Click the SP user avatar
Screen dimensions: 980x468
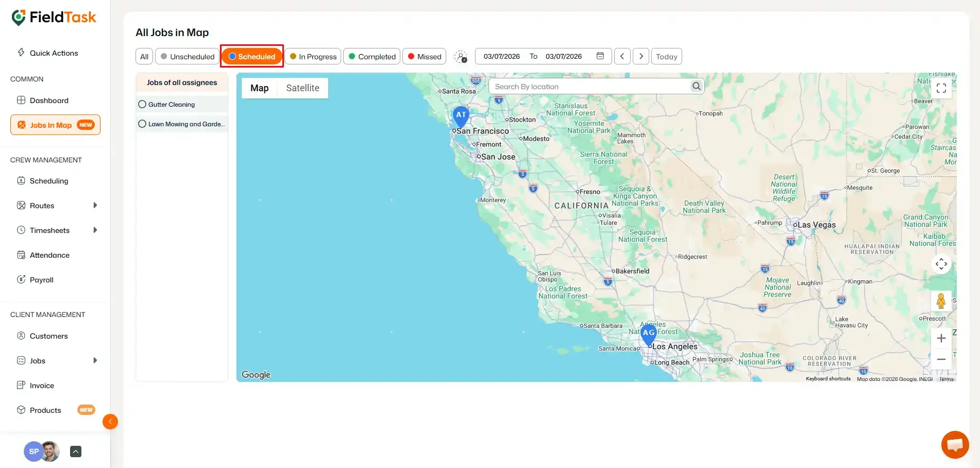pos(33,452)
